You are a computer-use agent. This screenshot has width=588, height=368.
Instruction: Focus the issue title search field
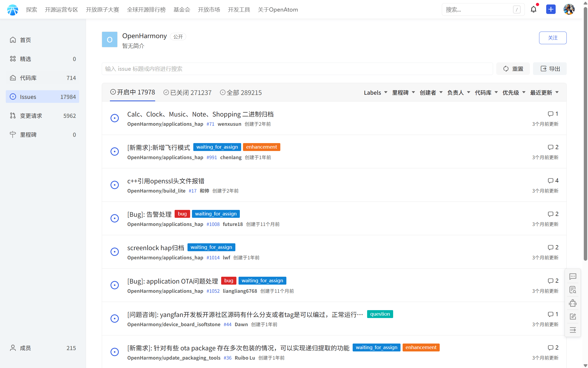(x=297, y=69)
